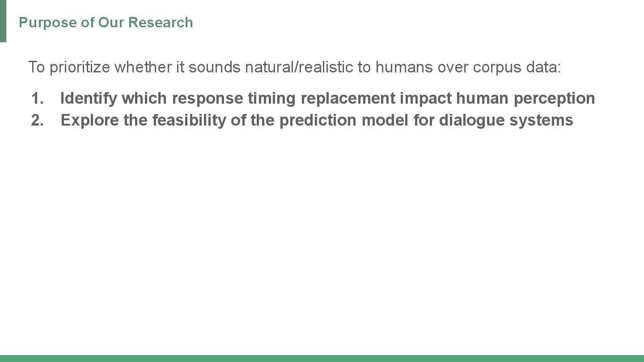Click list number "2."
The height and width of the screenshot is (362, 644).
click(38, 120)
